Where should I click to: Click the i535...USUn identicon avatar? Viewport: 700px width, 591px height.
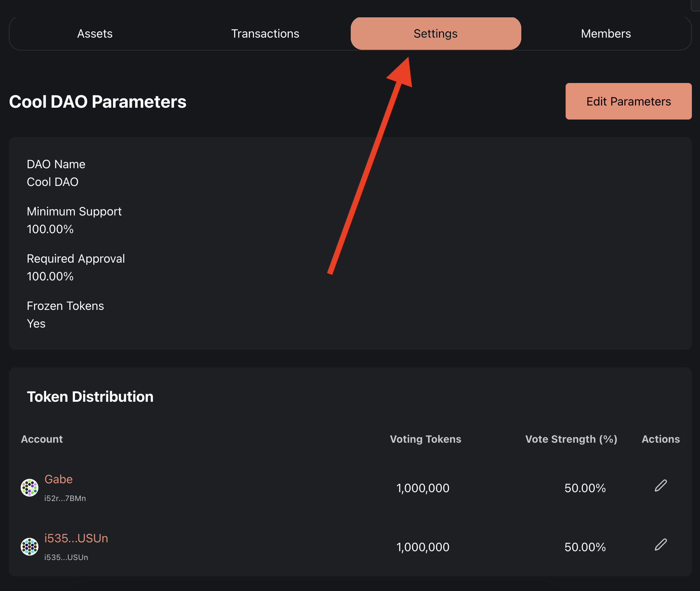tap(30, 547)
